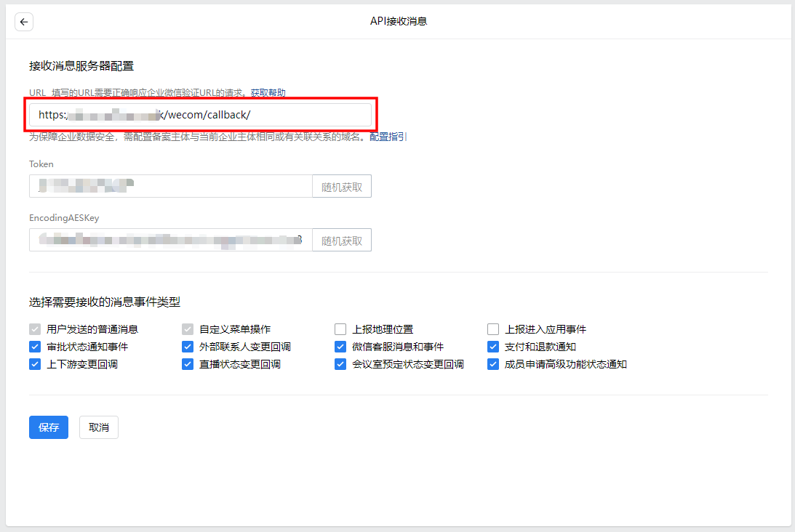Enable 上报地理位置 checkbox

click(340, 329)
